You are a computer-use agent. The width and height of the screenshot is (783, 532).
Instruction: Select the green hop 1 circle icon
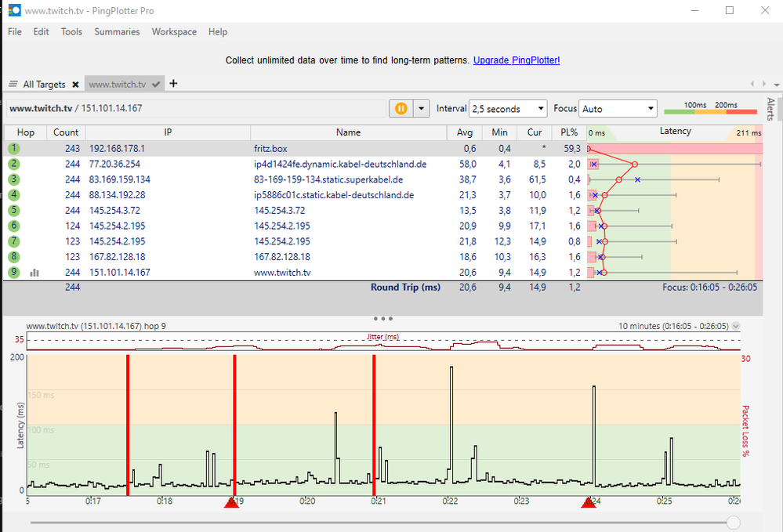pyautogui.click(x=14, y=149)
